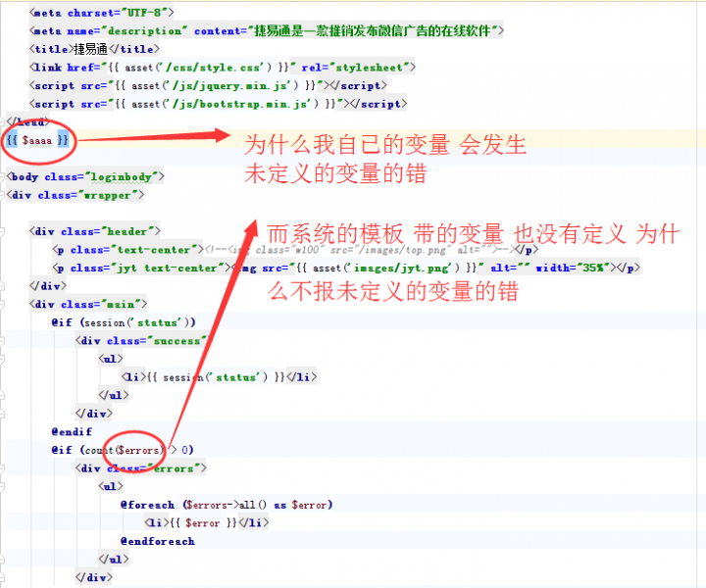Click the div class="header" line

point(94,231)
